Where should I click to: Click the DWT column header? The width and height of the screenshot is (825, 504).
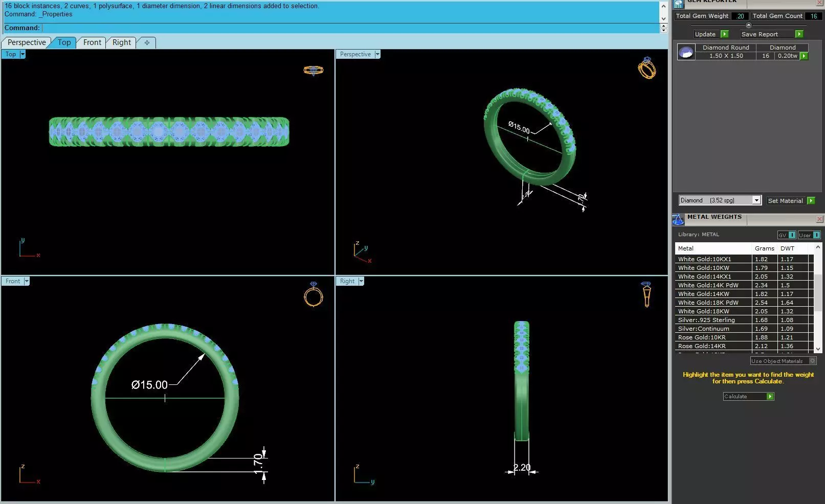[x=793, y=248]
